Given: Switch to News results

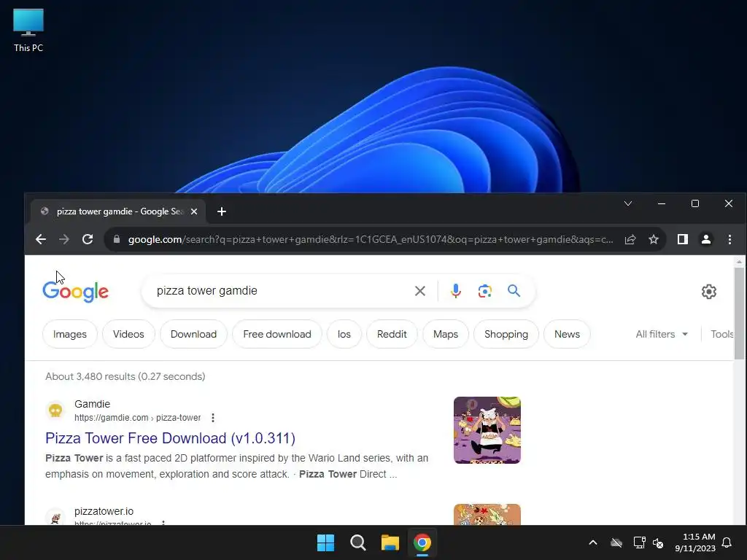Looking at the screenshot, I should tap(567, 334).
